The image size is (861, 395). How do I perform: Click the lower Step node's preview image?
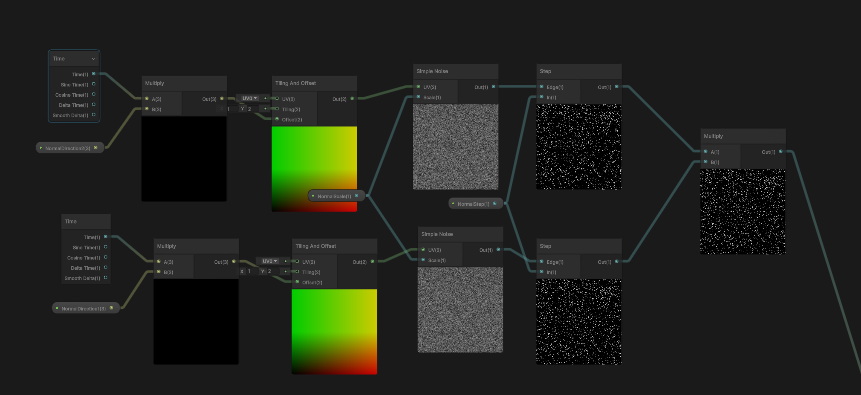pyautogui.click(x=579, y=321)
